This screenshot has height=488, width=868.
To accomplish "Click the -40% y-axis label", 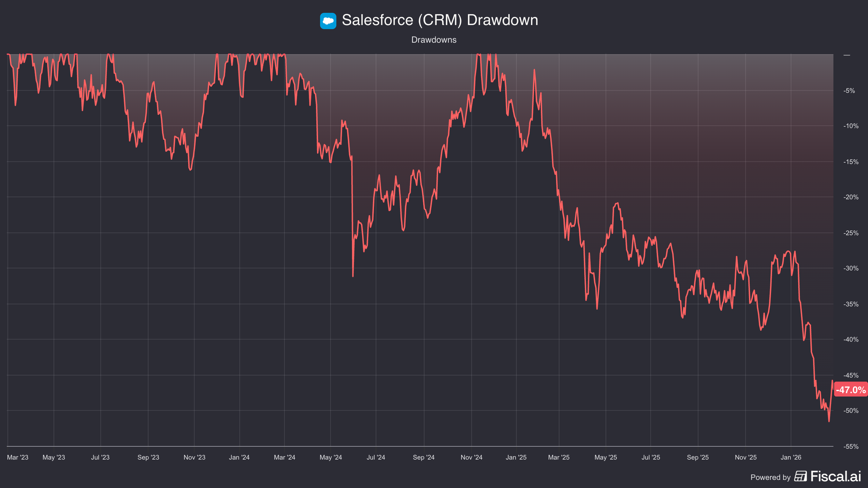I will pyautogui.click(x=851, y=339).
